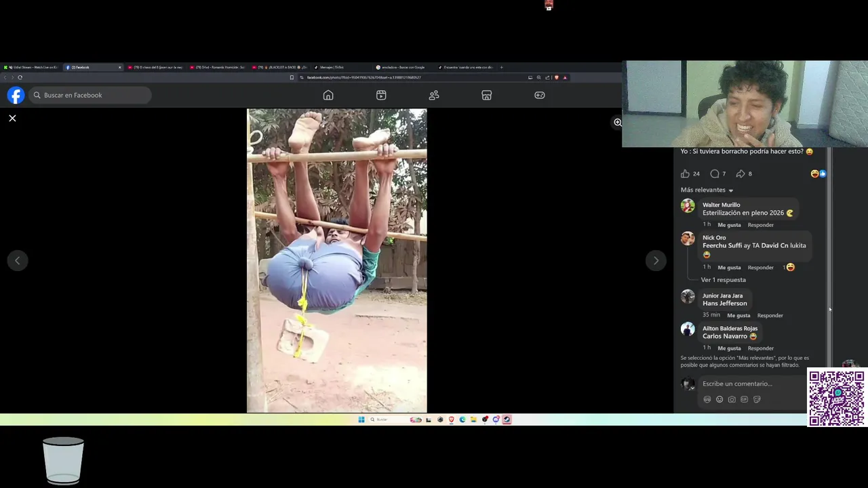The width and height of the screenshot is (868, 488).
Task: Open Junior Jara Jara's profile name
Action: click(x=722, y=296)
